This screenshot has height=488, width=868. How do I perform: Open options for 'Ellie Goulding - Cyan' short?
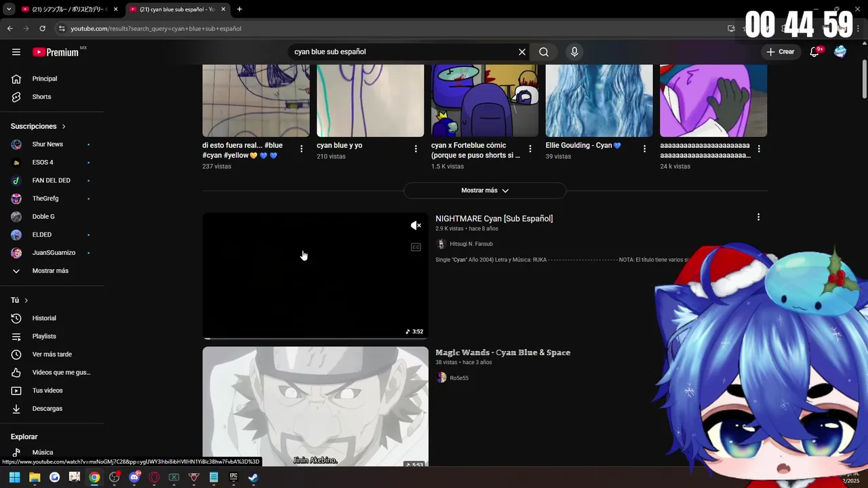645,149
